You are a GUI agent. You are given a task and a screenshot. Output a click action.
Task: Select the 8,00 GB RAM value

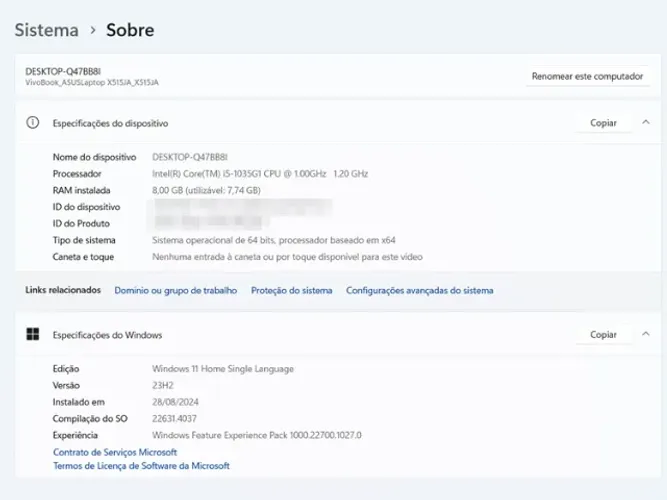pyautogui.click(x=206, y=191)
